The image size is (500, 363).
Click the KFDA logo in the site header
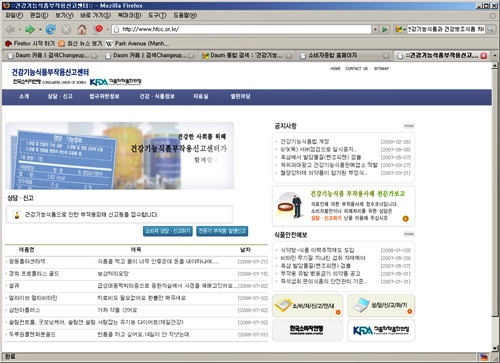tap(116, 82)
